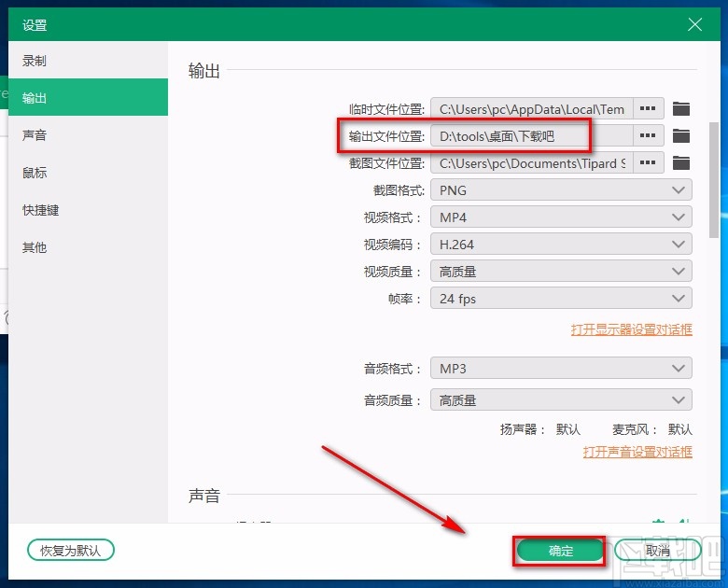Open 打开显示器设置对话框 link
The image size is (728, 588).
click(632, 329)
